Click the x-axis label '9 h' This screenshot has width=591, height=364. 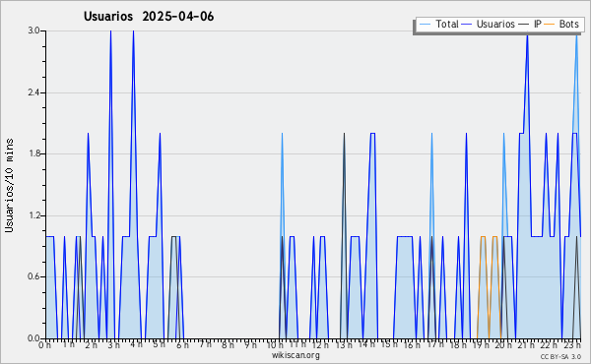(250, 345)
